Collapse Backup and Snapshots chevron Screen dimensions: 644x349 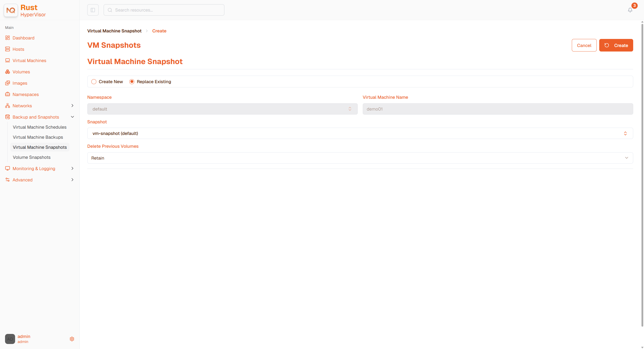[x=72, y=117]
